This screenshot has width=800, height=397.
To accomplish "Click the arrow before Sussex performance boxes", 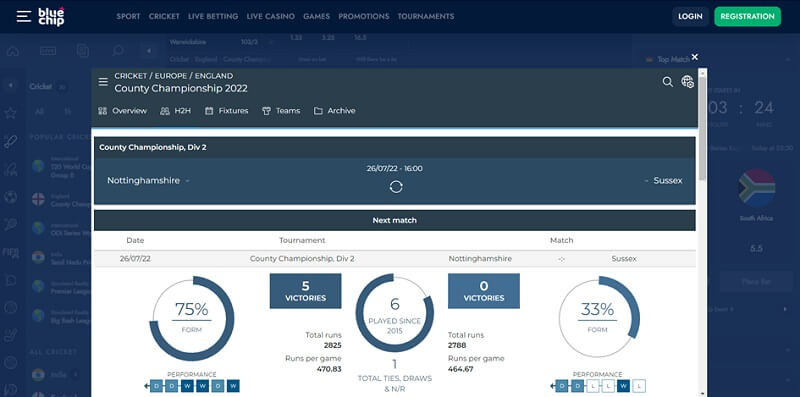I will tap(553, 386).
